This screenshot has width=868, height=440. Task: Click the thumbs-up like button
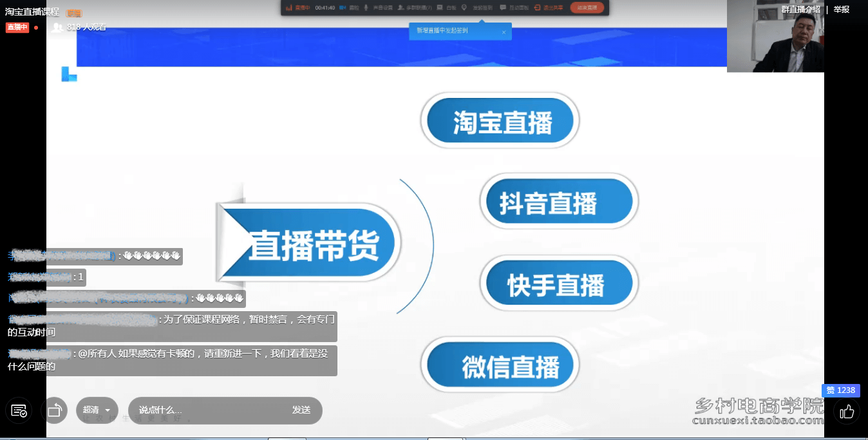click(x=846, y=411)
